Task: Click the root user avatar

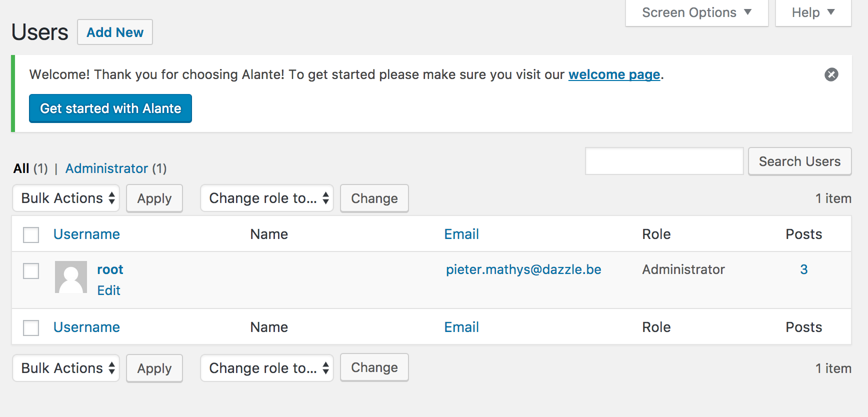Action: [x=70, y=277]
